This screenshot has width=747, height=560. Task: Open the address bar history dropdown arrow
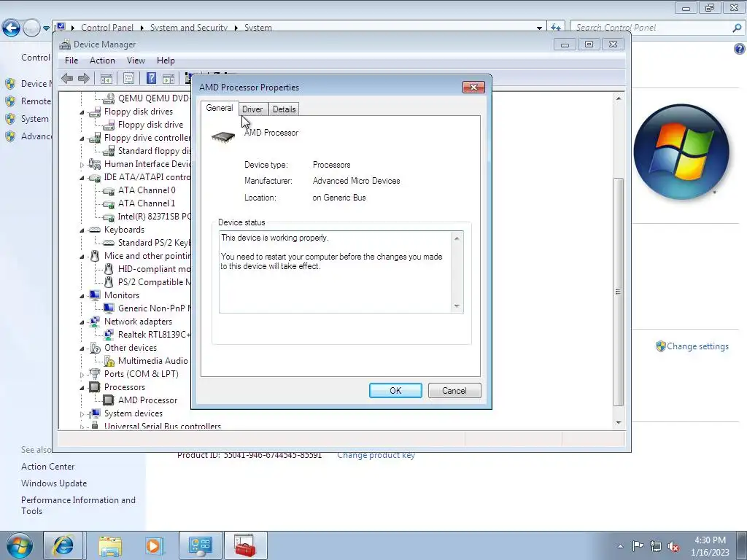point(539,28)
